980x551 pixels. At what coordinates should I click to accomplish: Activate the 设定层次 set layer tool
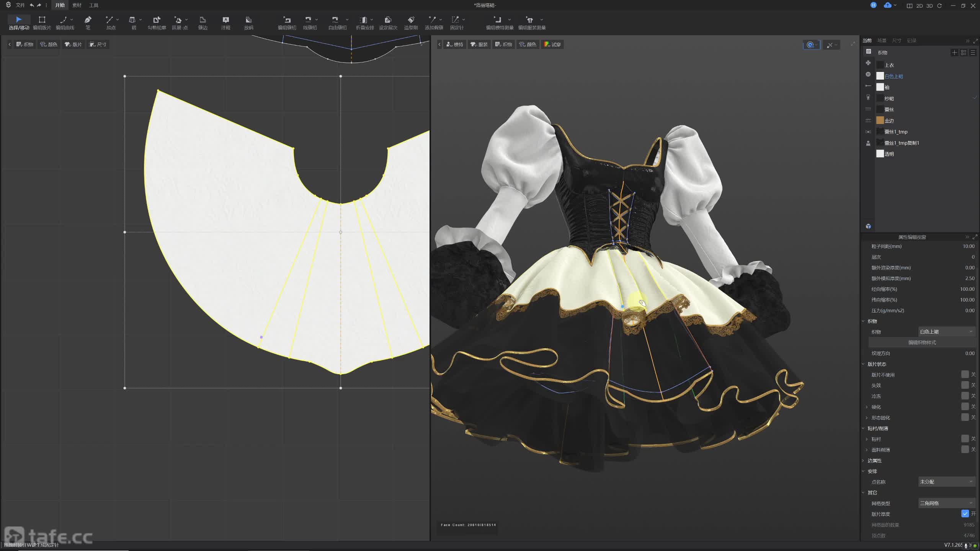point(388,23)
